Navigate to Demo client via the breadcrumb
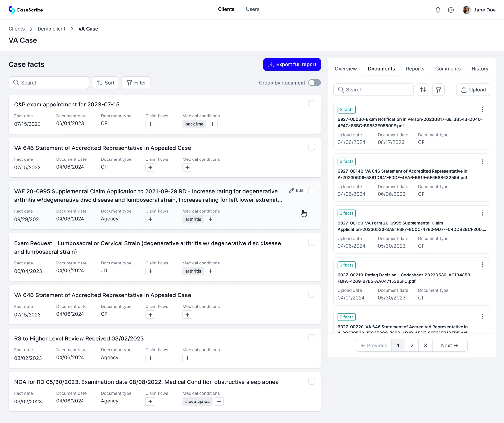 click(x=51, y=29)
